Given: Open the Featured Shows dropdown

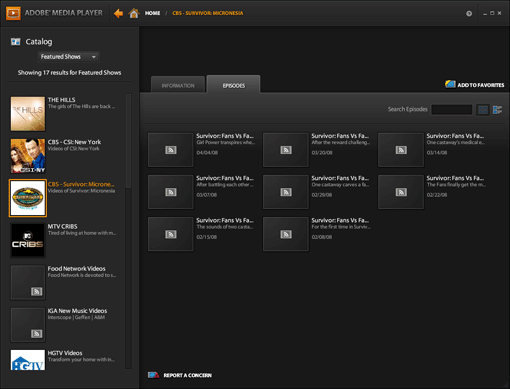Looking at the screenshot, I should [x=69, y=57].
